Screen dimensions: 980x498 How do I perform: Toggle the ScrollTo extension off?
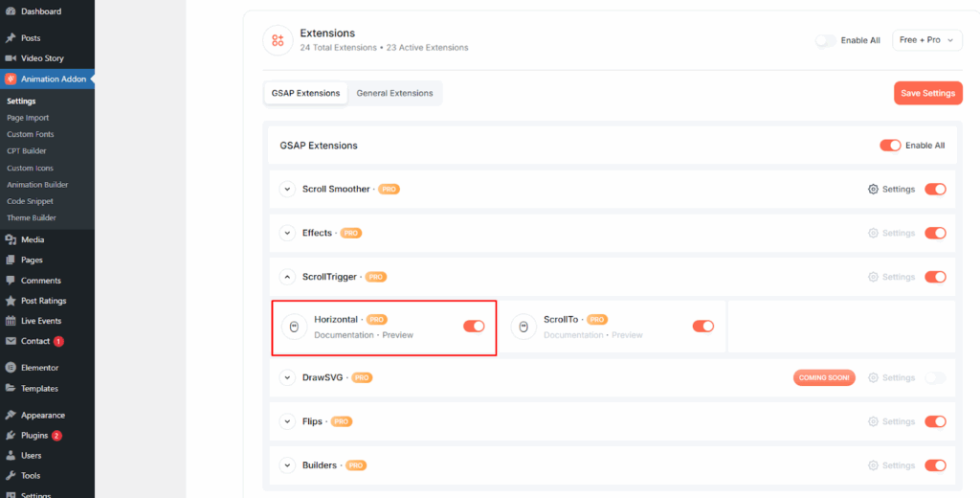[702, 327]
